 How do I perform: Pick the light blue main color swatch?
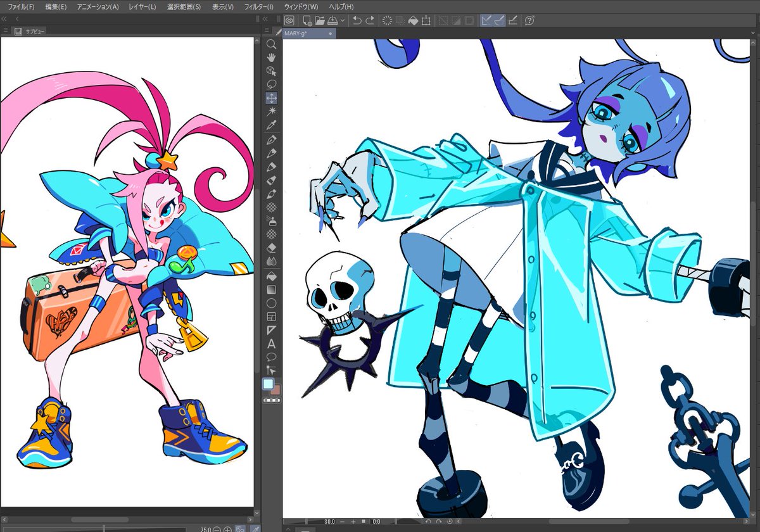click(x=269, y=384)
